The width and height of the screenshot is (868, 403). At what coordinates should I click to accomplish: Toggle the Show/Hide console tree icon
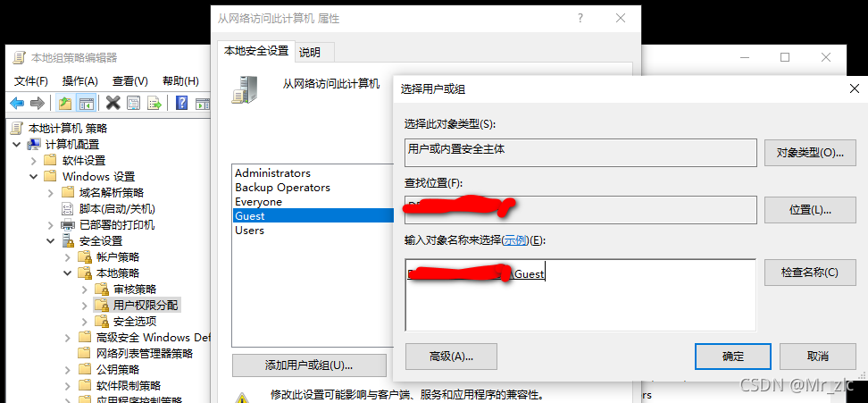click(x=87, y=103)
